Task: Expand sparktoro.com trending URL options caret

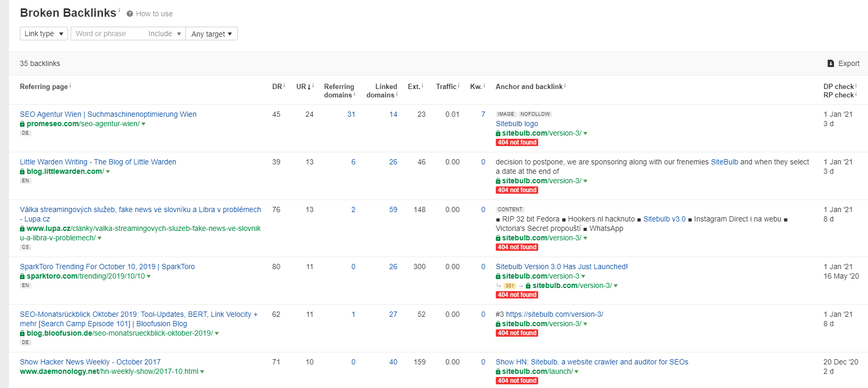Action: click(149, 277)
